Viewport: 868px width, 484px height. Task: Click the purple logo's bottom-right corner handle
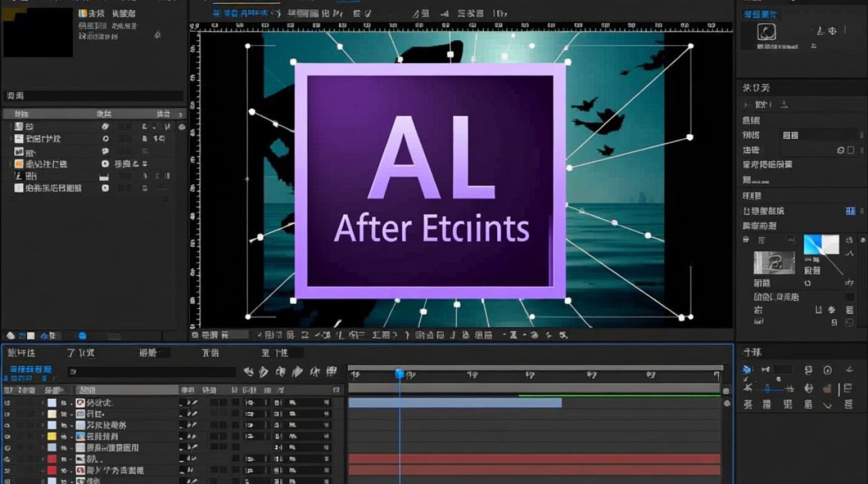coord(568,300)
